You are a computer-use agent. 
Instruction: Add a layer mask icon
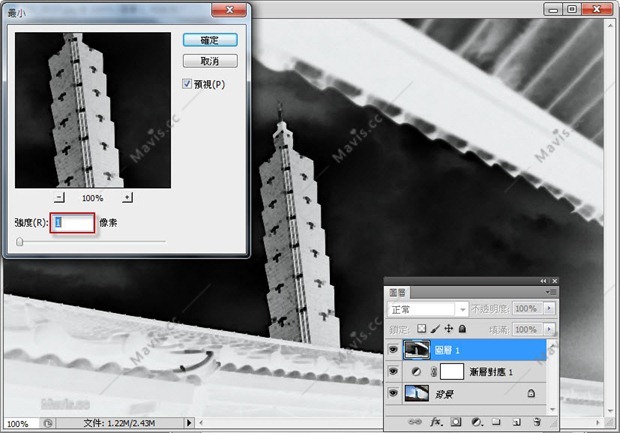456,422
